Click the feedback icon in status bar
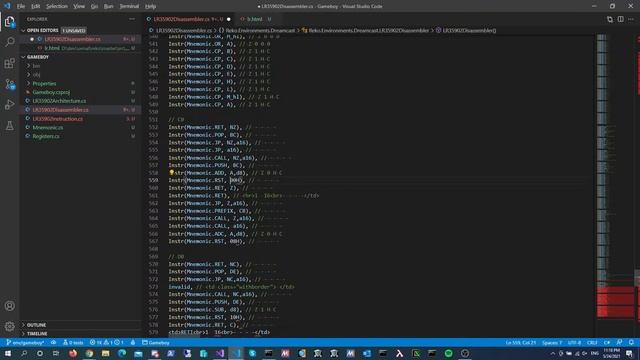640x360 pixels. click(x=620, y=342)
